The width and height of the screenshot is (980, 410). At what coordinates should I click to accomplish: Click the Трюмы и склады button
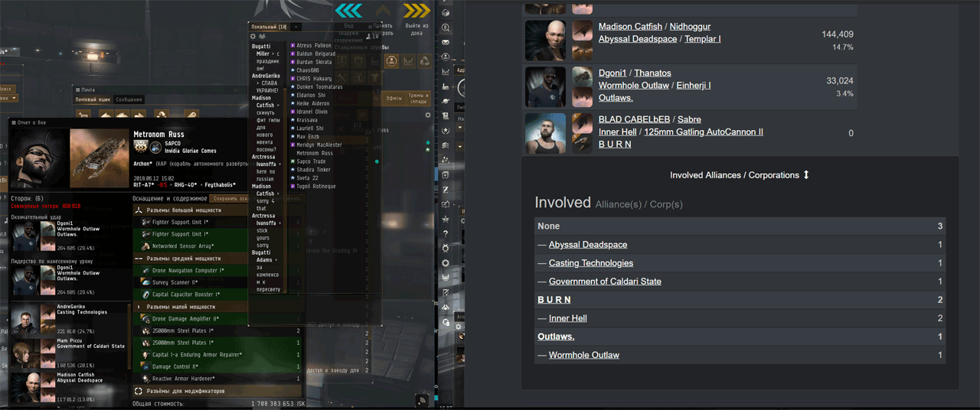pyautogui.click(x=419, y=98)
